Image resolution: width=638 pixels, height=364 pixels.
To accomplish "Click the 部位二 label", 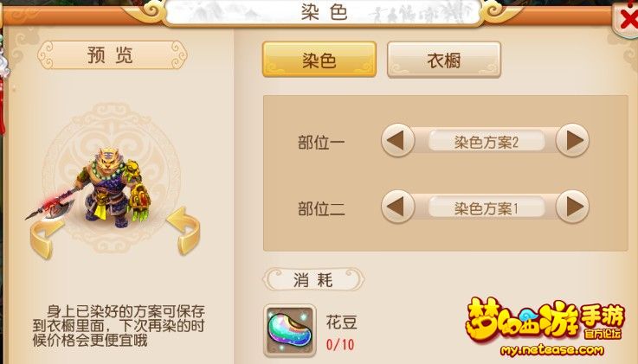I will 321,209.
